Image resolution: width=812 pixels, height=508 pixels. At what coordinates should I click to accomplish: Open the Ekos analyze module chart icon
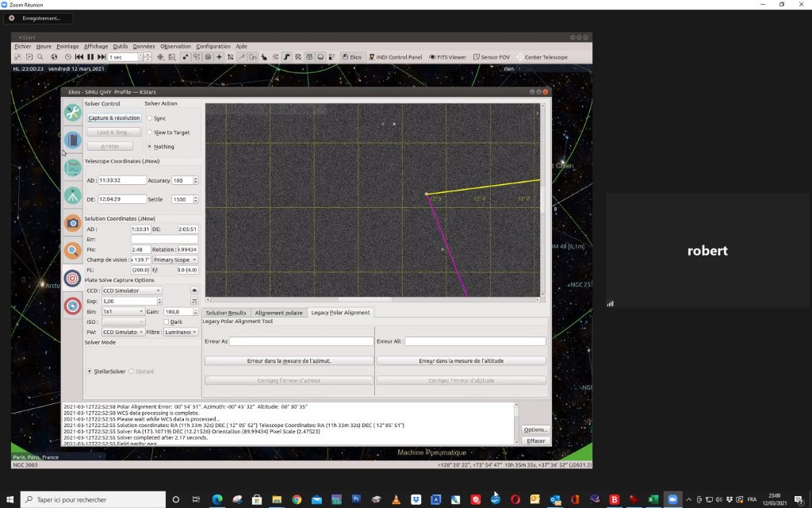click(x=72, y=168)
